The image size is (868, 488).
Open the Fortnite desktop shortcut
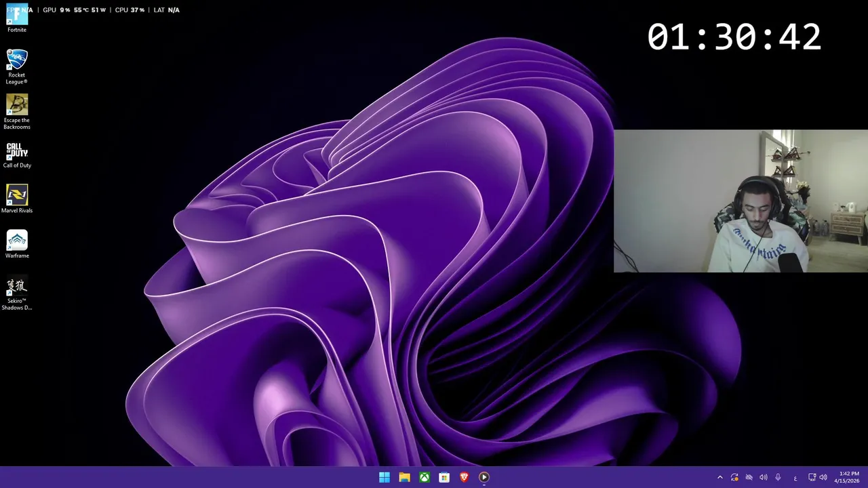pos(17,18)
